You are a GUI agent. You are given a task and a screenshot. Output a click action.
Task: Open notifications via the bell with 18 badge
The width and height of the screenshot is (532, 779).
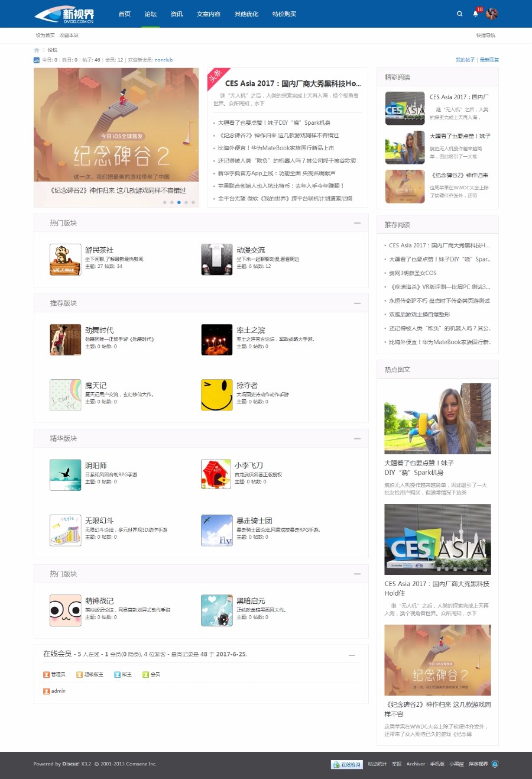click(x=475, y=14)
